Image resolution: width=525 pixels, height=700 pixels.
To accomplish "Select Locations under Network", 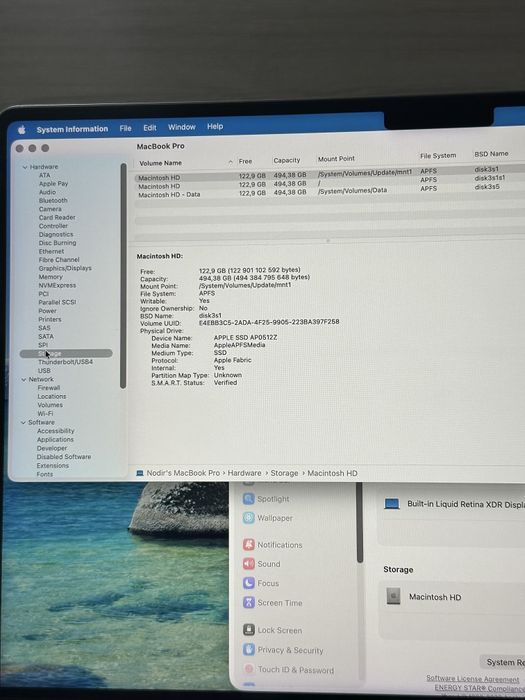I will [x=52, y=396].
